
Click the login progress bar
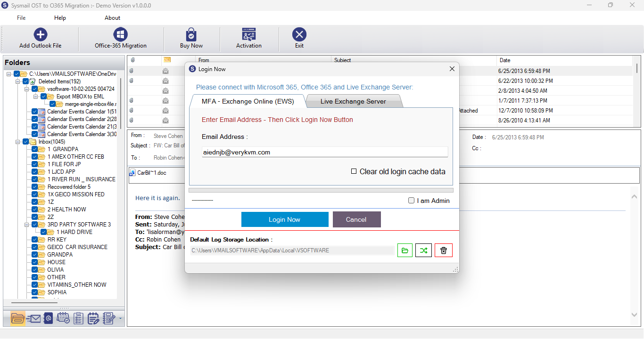tap(321, 190)
